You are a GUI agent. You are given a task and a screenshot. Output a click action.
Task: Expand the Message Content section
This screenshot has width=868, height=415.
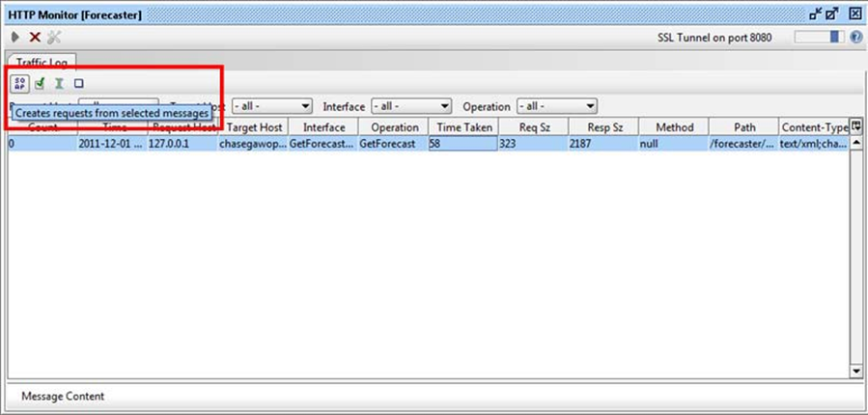click(63, 397)
